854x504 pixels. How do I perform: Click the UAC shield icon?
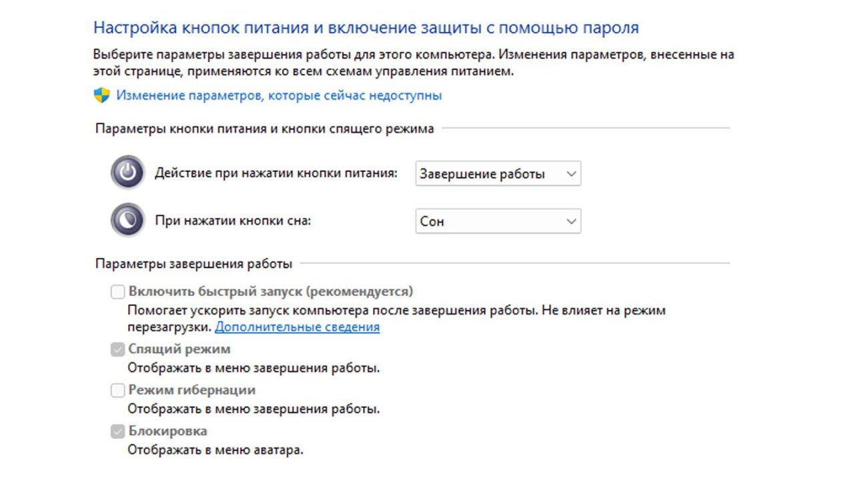point(101,95)
